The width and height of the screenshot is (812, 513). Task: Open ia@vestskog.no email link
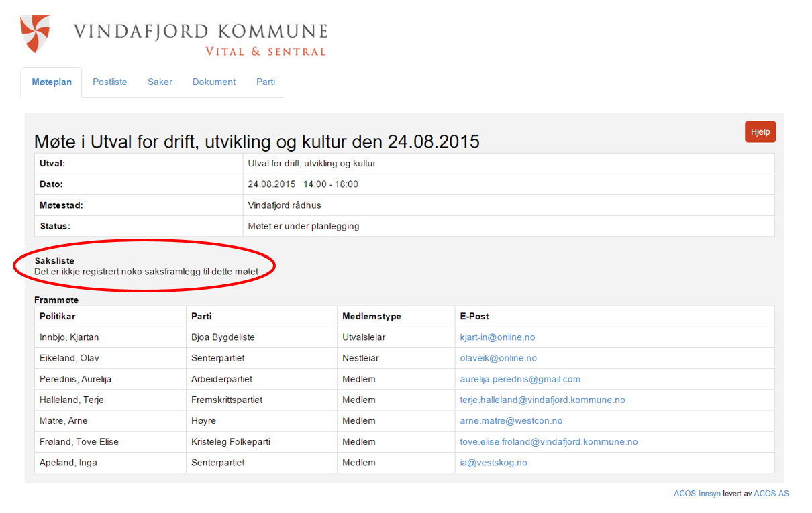coord(493,463)
